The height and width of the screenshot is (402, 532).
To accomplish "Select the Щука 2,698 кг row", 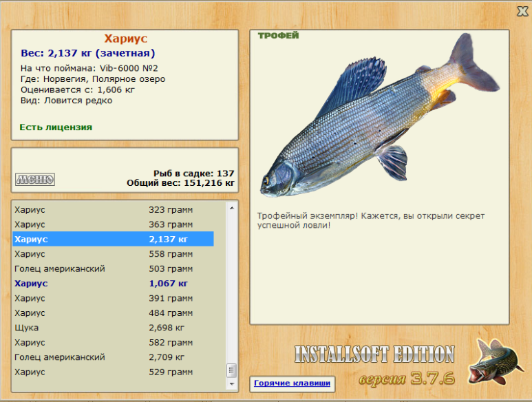I will (x=114, y=328).
